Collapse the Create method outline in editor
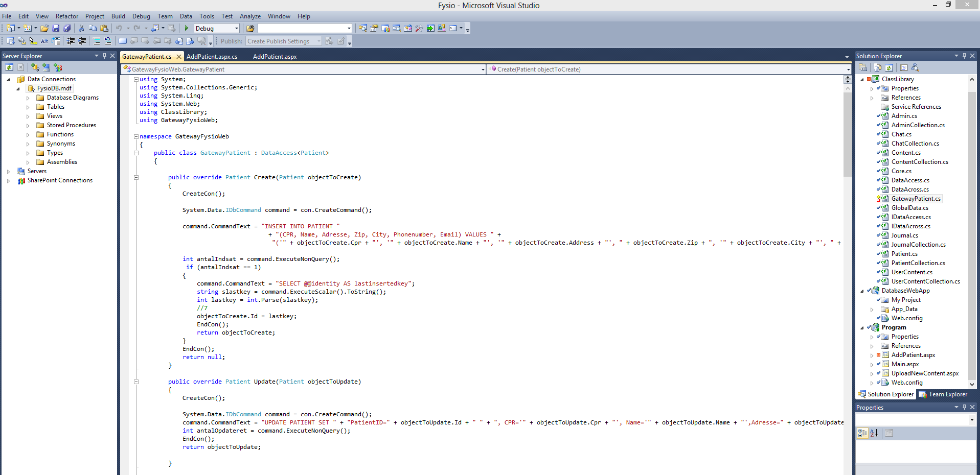 tap(136, 178)
